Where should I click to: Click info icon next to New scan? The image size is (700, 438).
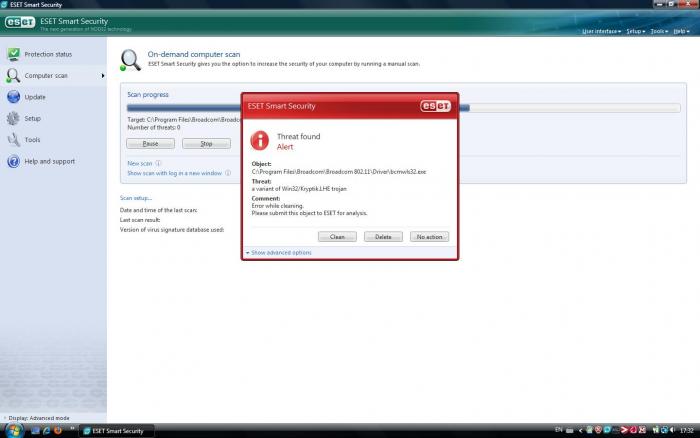158,163
